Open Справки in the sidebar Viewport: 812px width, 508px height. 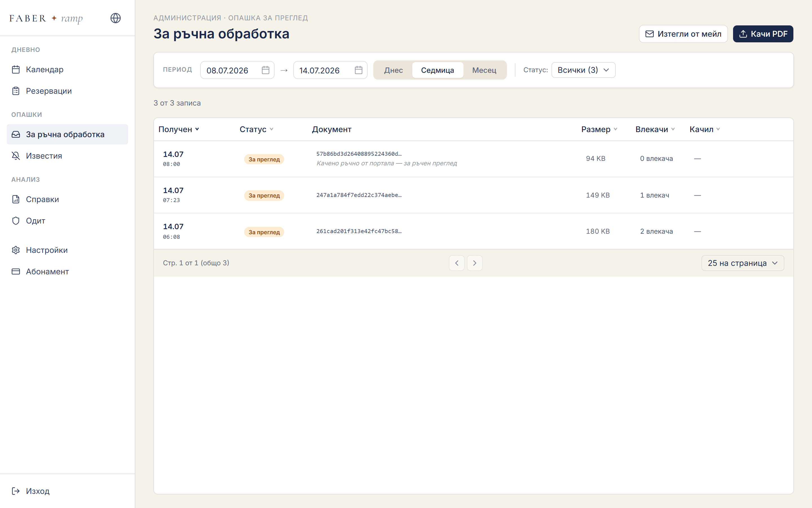tap(67, 199)
